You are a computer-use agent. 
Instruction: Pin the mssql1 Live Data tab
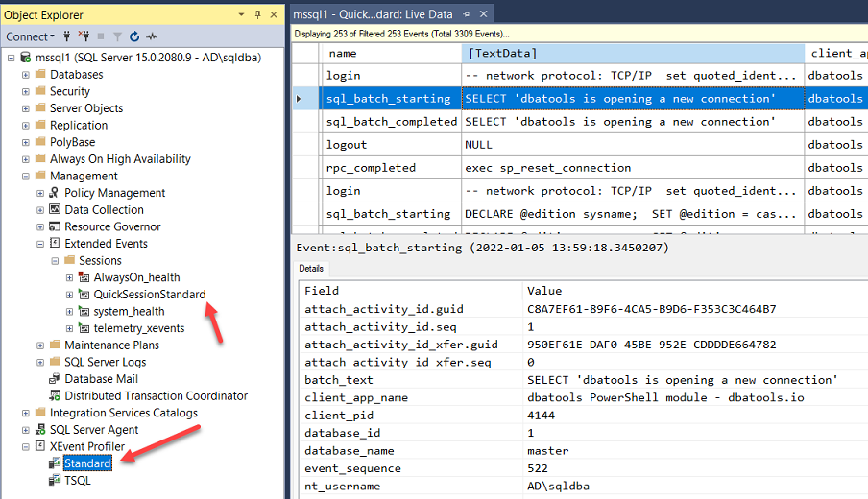coord(467,14)
